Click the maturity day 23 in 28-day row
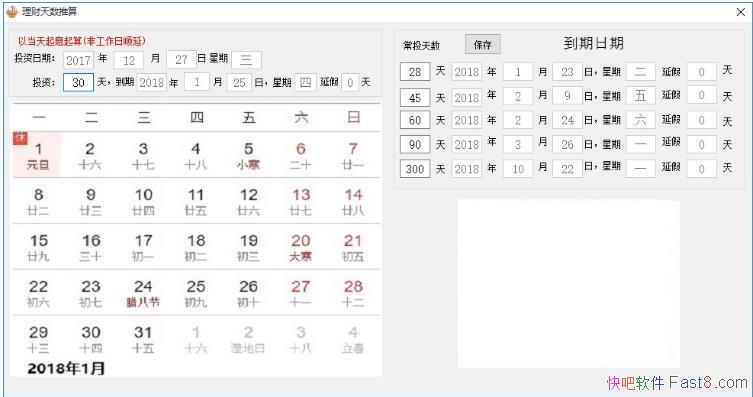This screenshot has height=397, width=753. (567, 72)
